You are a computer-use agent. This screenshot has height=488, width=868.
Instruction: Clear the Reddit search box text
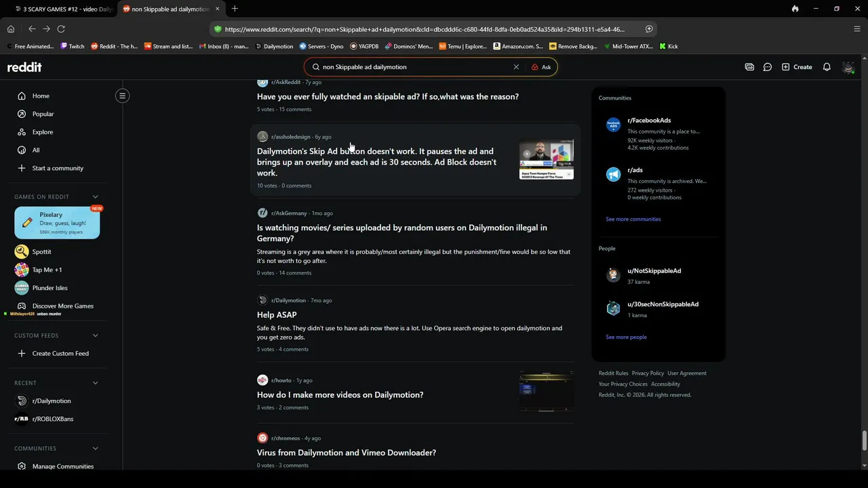516,67
